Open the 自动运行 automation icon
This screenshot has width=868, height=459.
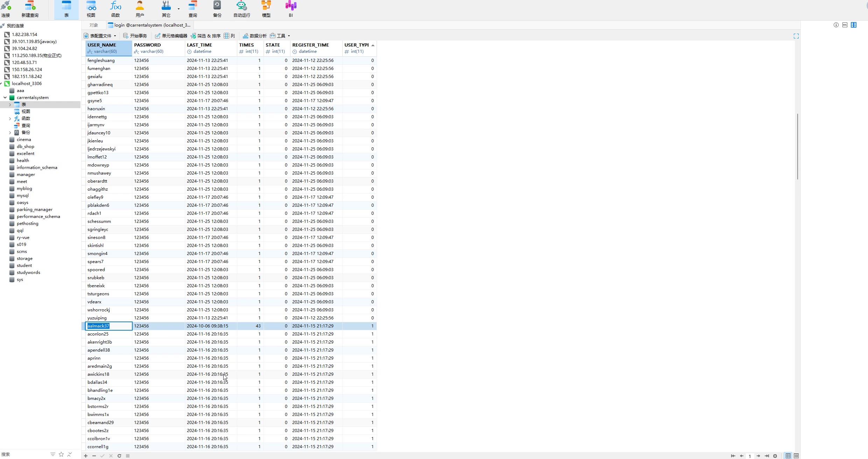(241, 9)
